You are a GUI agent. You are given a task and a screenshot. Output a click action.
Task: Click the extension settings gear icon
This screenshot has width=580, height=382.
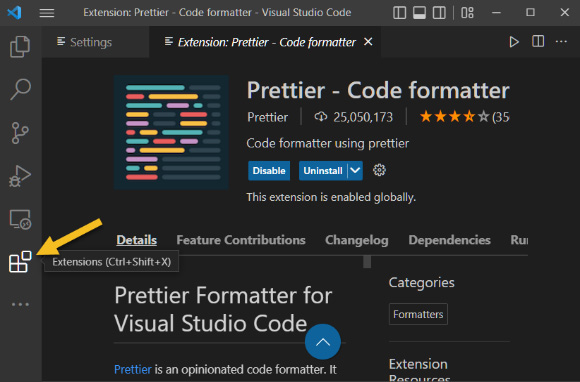pos(379,170)
